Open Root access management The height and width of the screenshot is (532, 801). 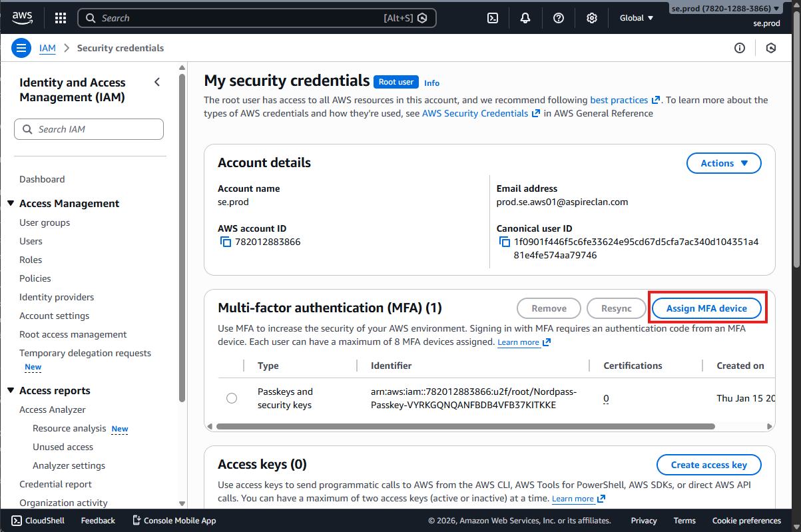pyautogui.click(x=73, y=334)
